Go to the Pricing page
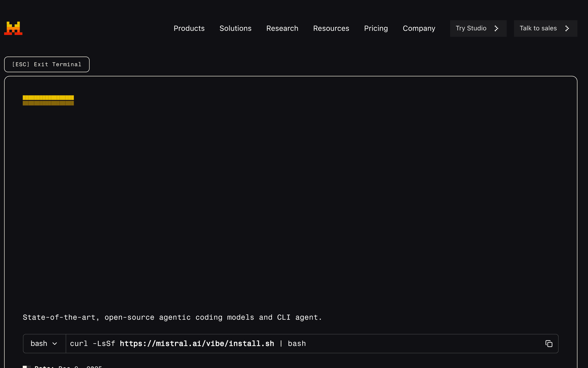 tap(376, 28)
